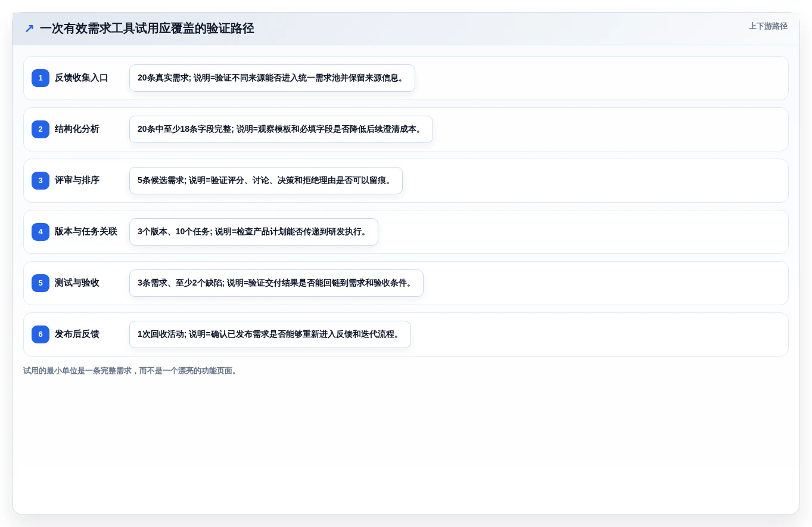The image size is (812, 527).
Task: Click step badge 1 for 反馈收集入口
Action: point(41,78)
